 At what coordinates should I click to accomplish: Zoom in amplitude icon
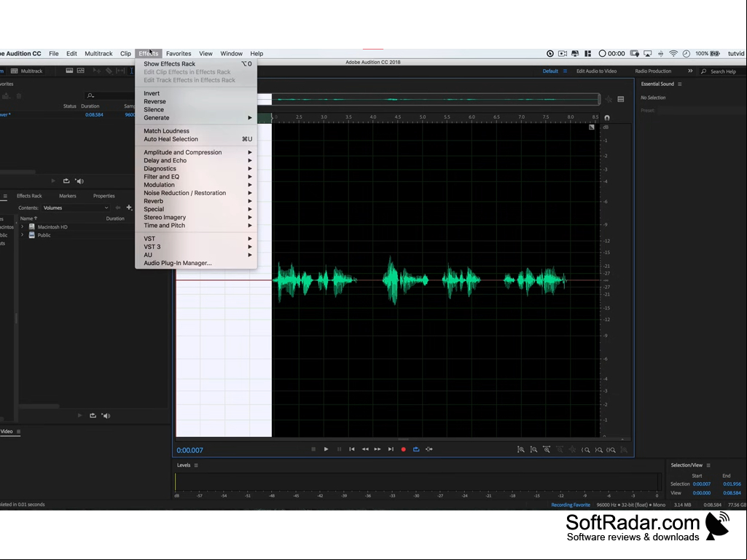(x=521, y=449)
